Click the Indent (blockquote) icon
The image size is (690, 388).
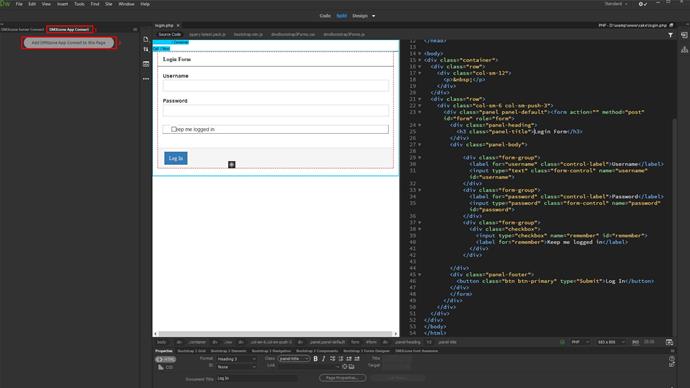point(357,359)
